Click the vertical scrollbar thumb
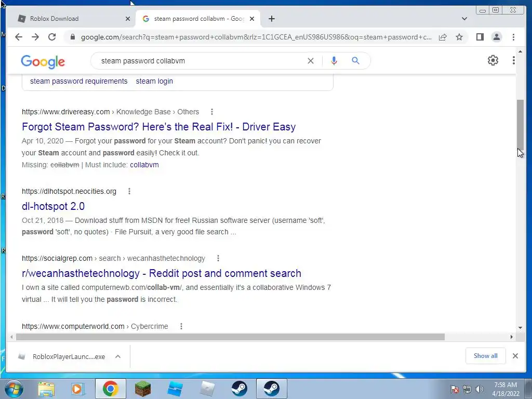 click(520, 125)
